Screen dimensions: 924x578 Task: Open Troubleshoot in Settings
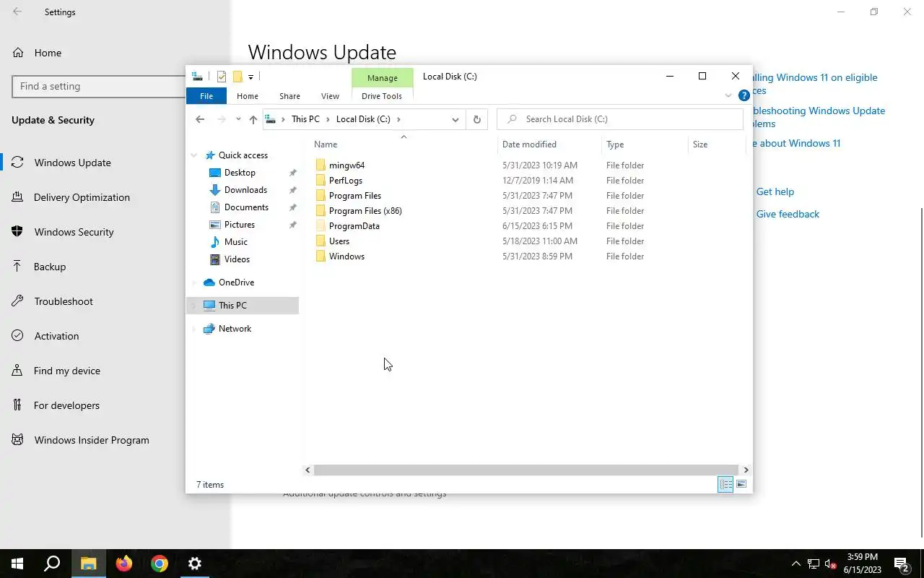64,301
